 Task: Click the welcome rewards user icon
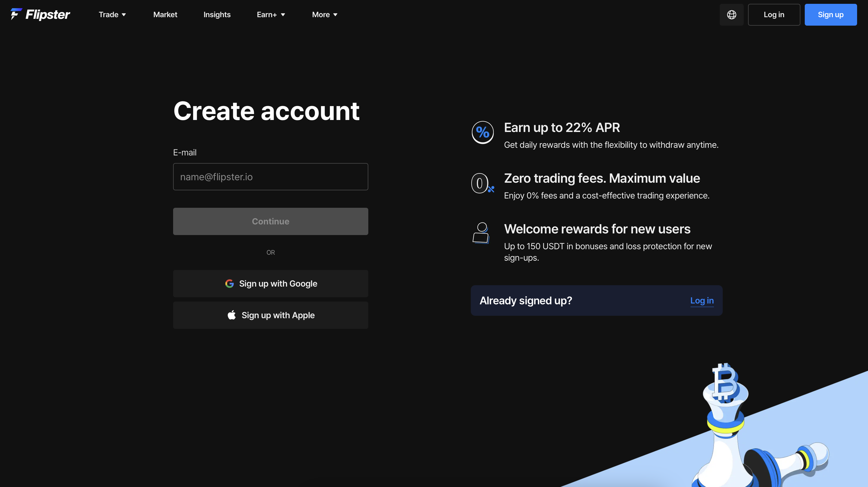481,233
